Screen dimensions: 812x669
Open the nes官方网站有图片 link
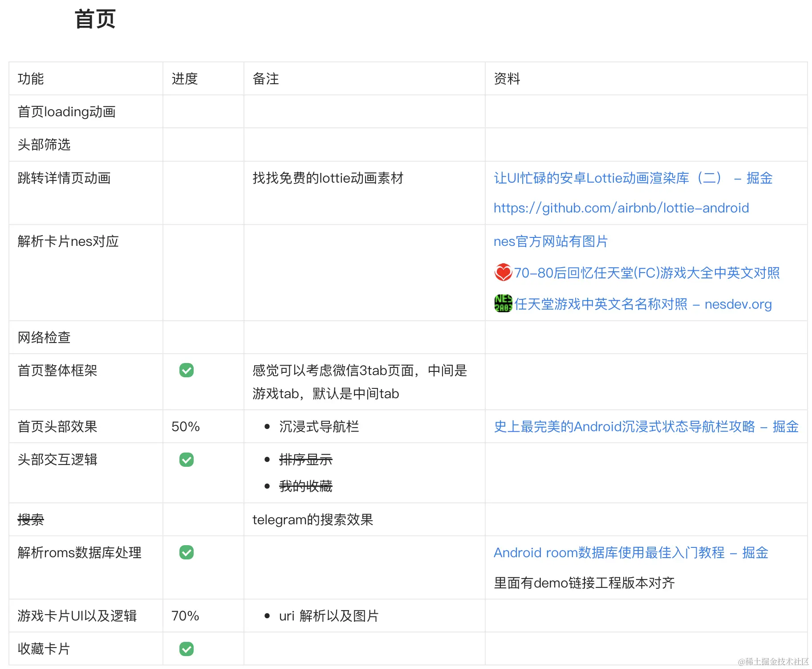(x=551, y=241)
